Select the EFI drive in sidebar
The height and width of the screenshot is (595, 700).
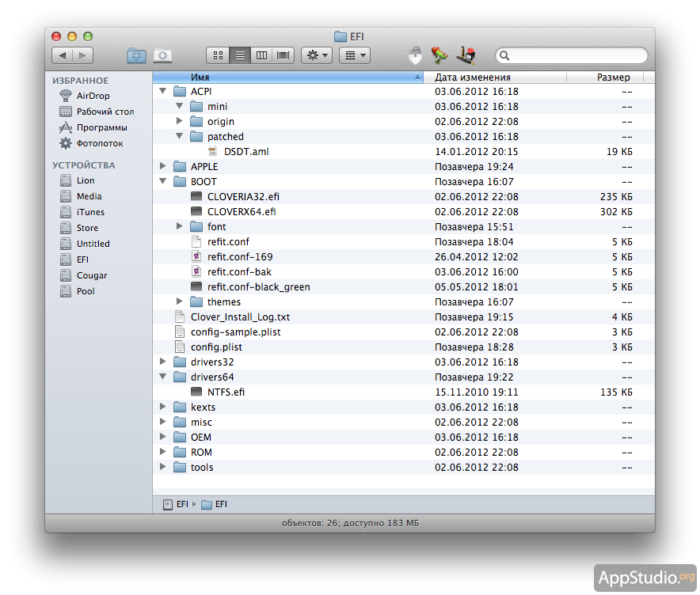(74, 260)
